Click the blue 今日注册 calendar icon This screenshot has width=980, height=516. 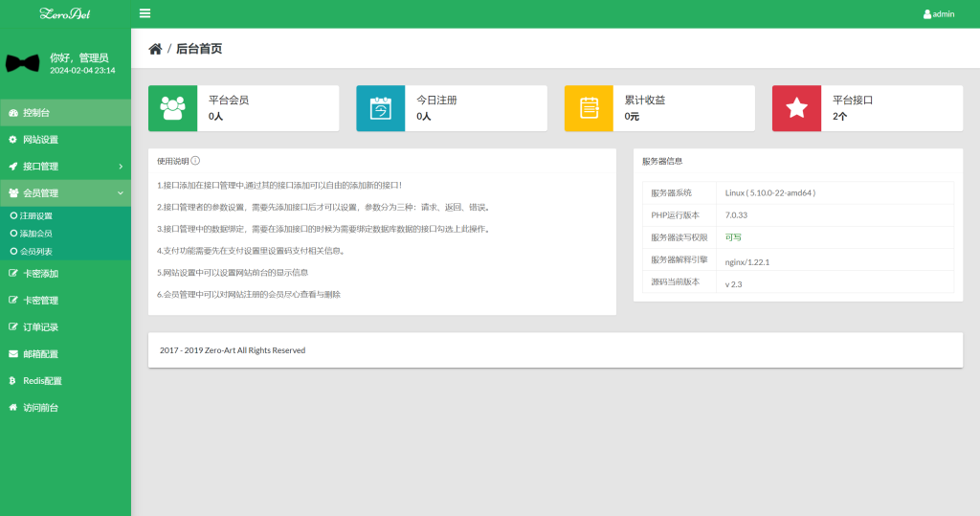(381, 108)
